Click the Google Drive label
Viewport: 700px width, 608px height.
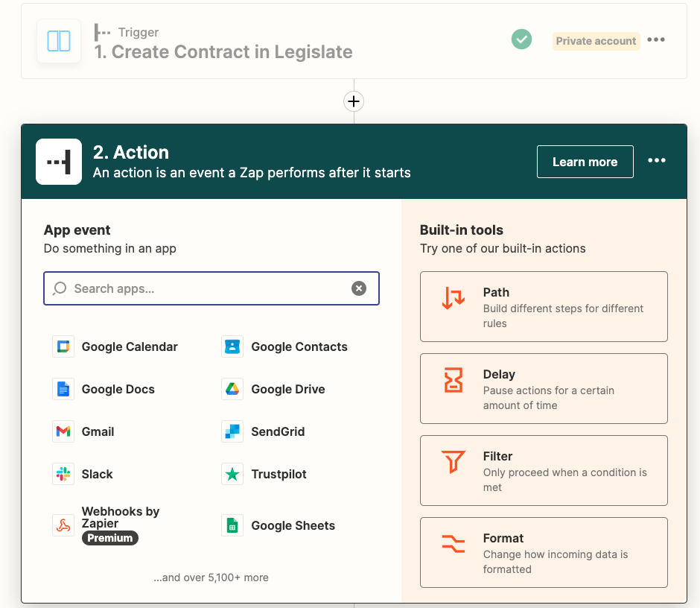pos(288,389)
